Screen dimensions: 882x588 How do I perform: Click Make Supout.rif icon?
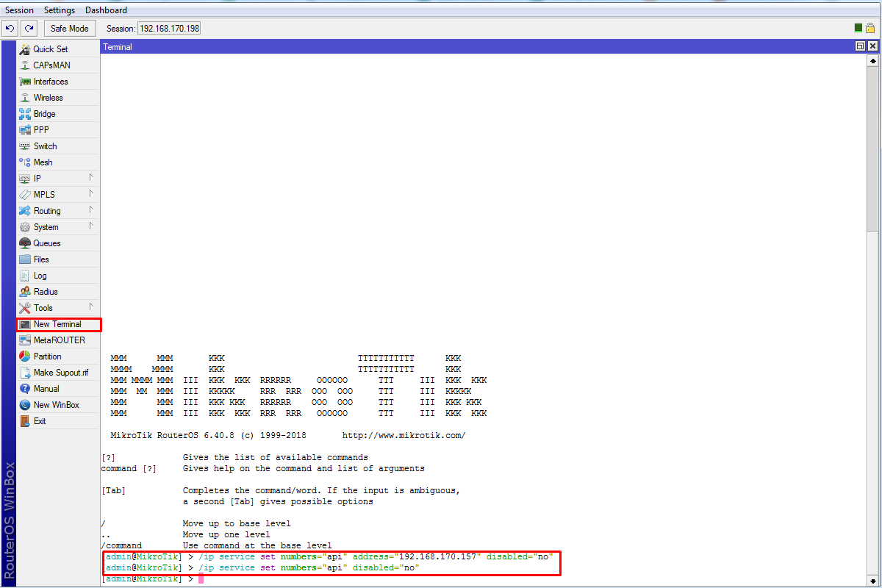point(25,373)
